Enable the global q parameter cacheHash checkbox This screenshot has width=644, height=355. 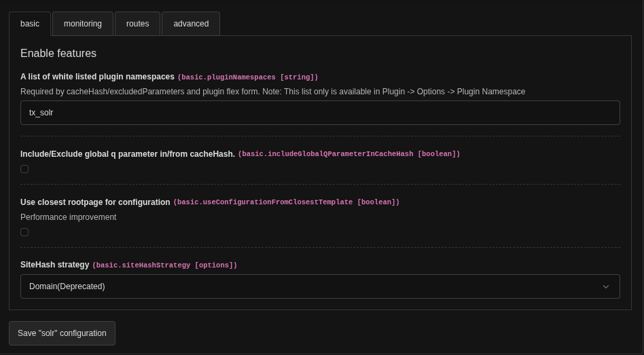pyautogui.click(x=24, y=169)
